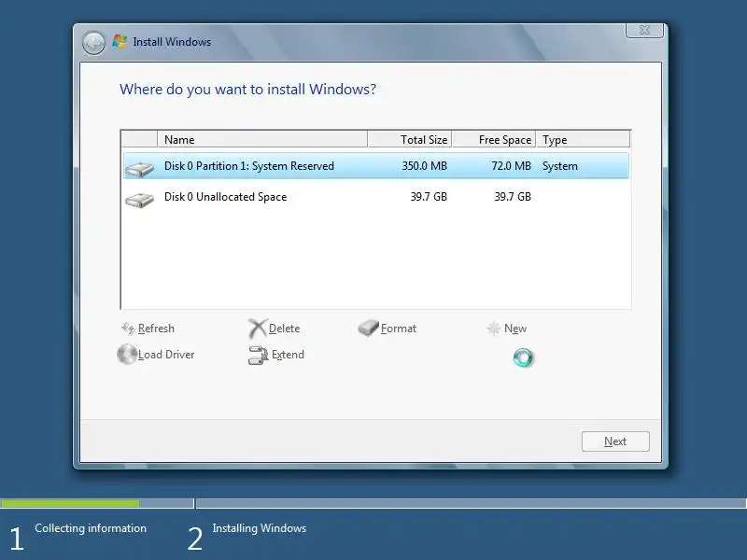Click the Format drive icon
This screenshot has height=560, width=747.
[368, 328]
